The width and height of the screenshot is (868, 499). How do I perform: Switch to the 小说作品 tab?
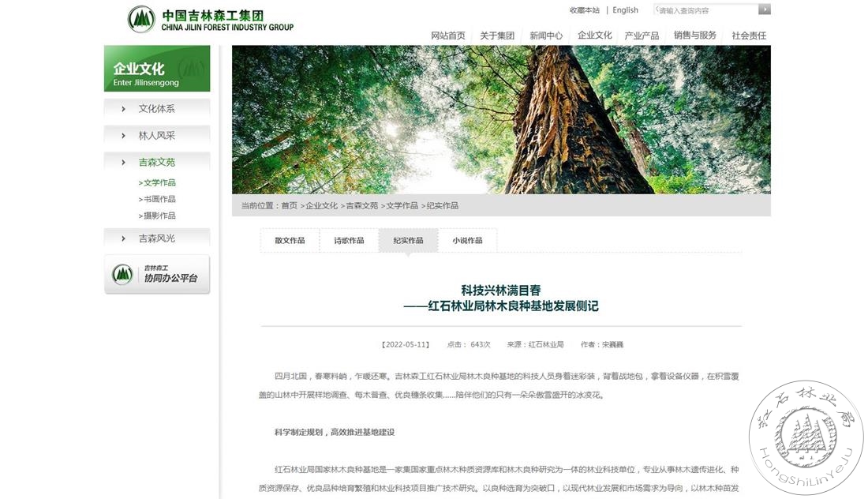click(468, 240)
